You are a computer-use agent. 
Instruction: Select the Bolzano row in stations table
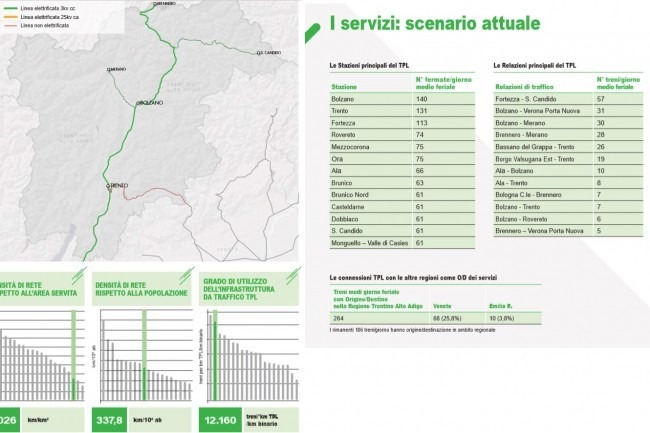[402, 99]
